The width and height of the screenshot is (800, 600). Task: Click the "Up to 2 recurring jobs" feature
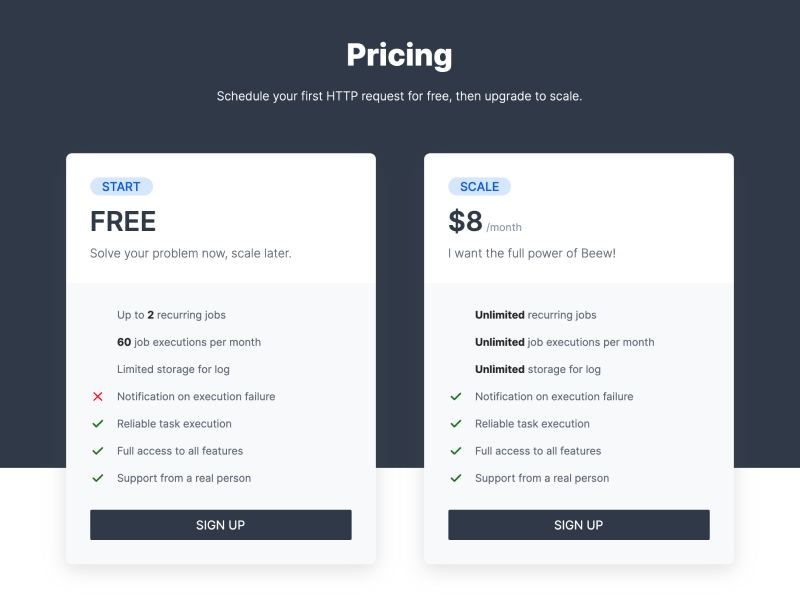(x=171, y=315)
